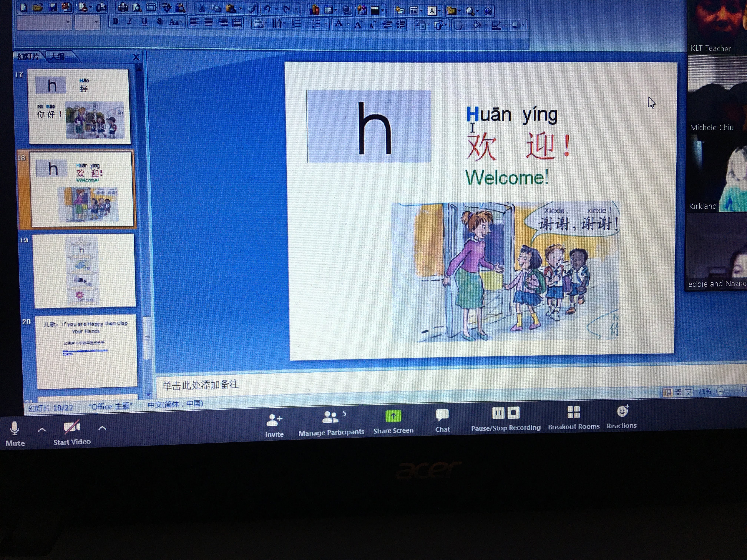Mute the microphone in Zoom
The width and height of the screenshot is (747, 560).
pyautogui.click(x=15, y=434)
